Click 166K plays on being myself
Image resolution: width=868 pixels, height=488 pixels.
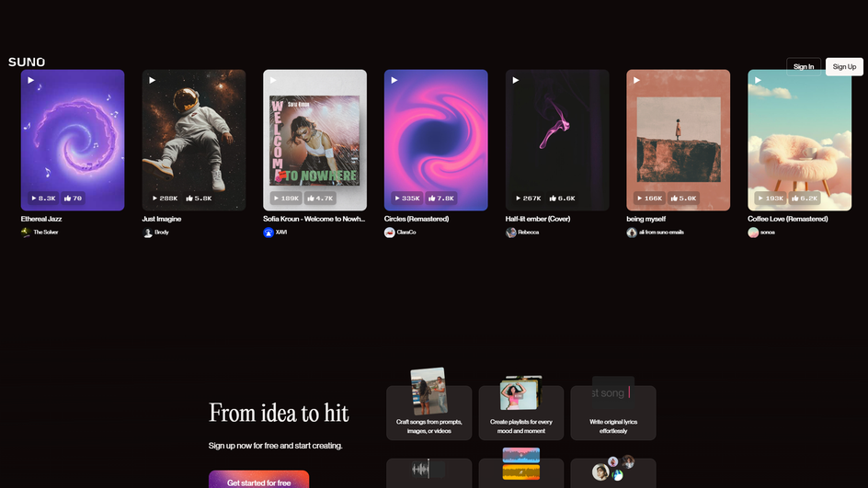point(649,199)
